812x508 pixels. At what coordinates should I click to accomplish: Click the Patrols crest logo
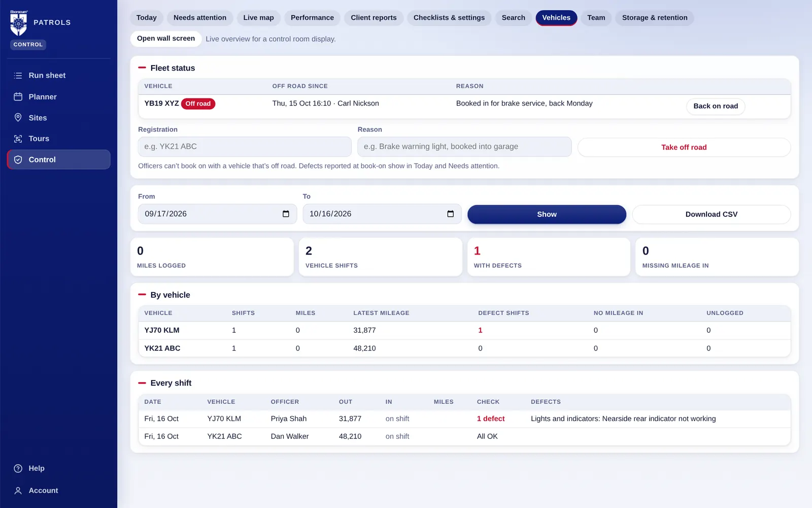19,23
